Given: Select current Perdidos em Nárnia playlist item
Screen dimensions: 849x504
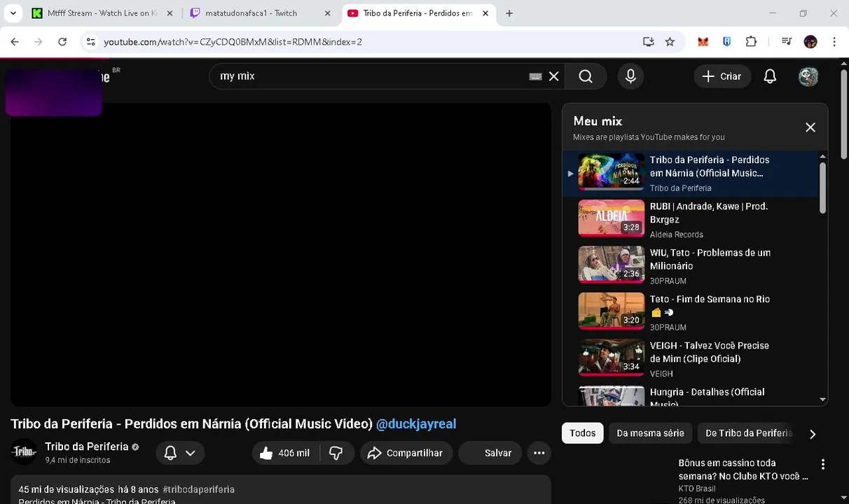Looking at the screenshot, I should click(x=690, y=173).
